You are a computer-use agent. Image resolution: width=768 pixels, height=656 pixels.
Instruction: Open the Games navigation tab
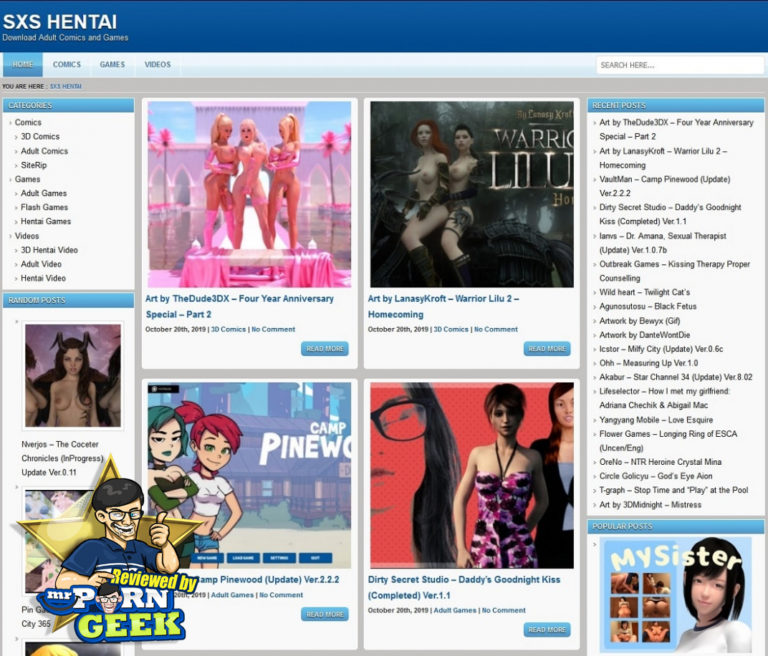112,65
